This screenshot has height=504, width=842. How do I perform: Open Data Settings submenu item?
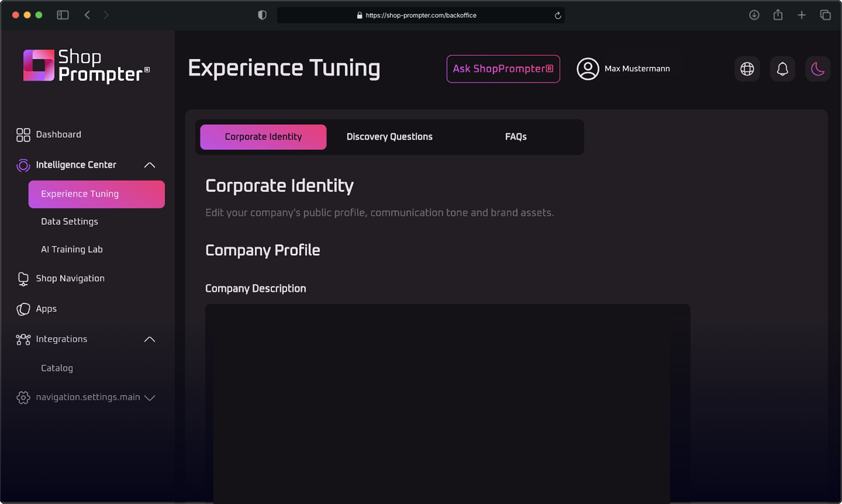click(x=70, y=222)
